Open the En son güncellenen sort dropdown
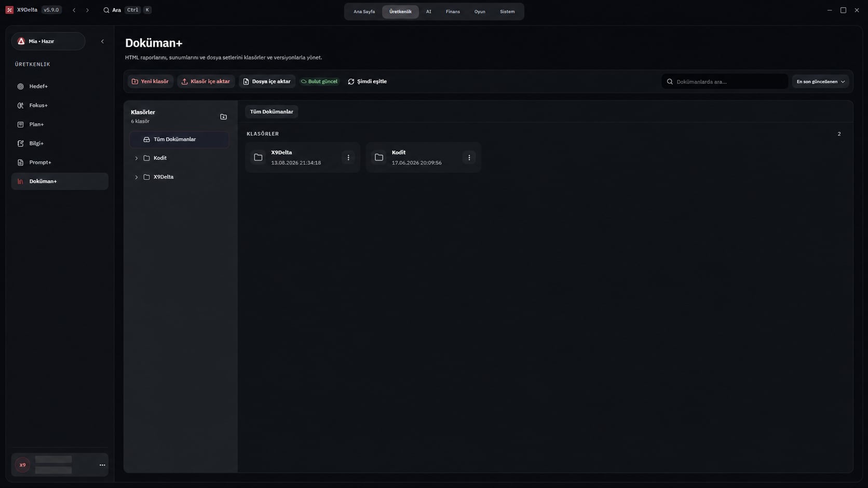The image size is (868, 488). click(x=820, y=82)
